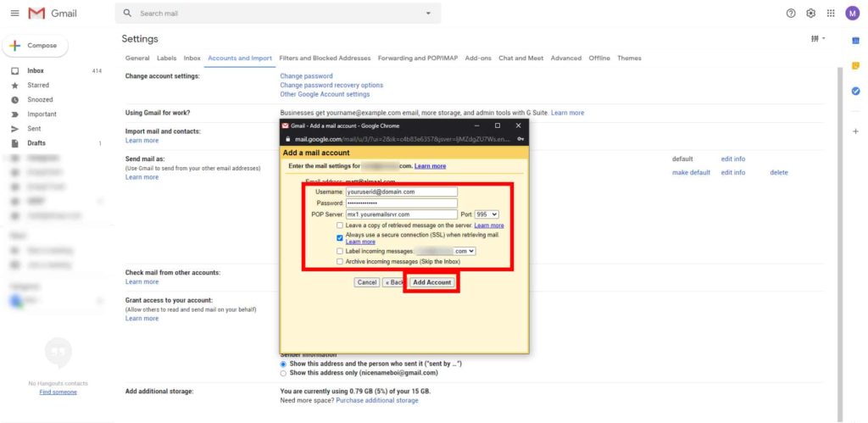Switch to Filters and Blocked Addresses tab
Screen dimensions: 868x423
(325, 58)
